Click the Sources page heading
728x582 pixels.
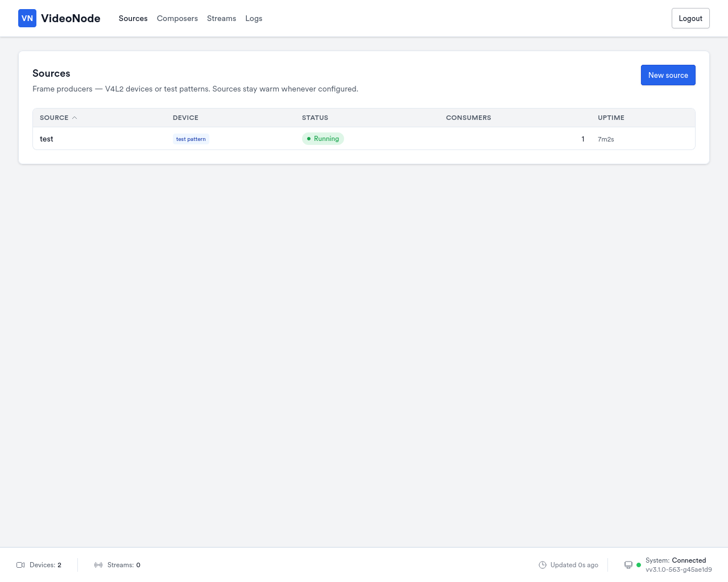pos(51,73)
